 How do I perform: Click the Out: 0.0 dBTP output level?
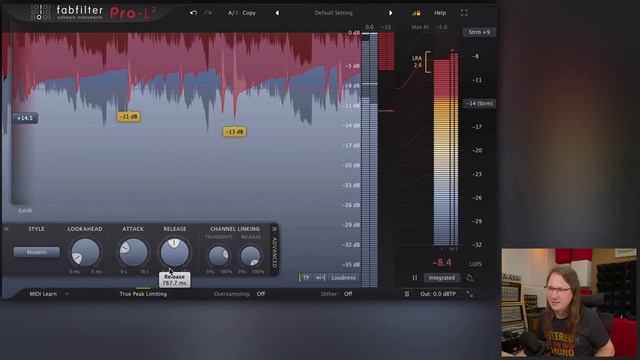pos(438,294)
